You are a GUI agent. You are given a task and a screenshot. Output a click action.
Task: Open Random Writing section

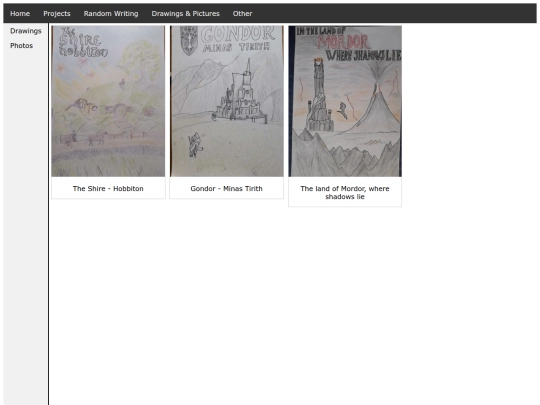click(111, 13)
